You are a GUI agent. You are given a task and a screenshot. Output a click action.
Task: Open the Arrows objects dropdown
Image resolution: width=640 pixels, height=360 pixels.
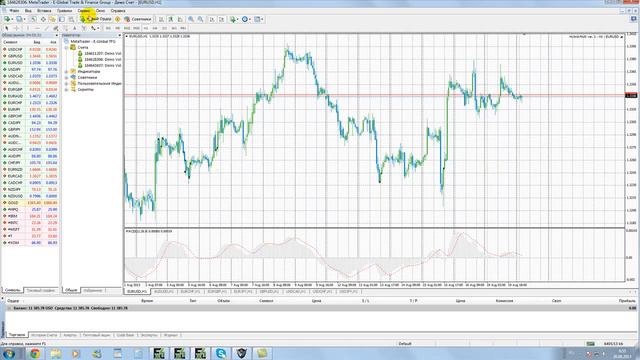pos(95,28)
